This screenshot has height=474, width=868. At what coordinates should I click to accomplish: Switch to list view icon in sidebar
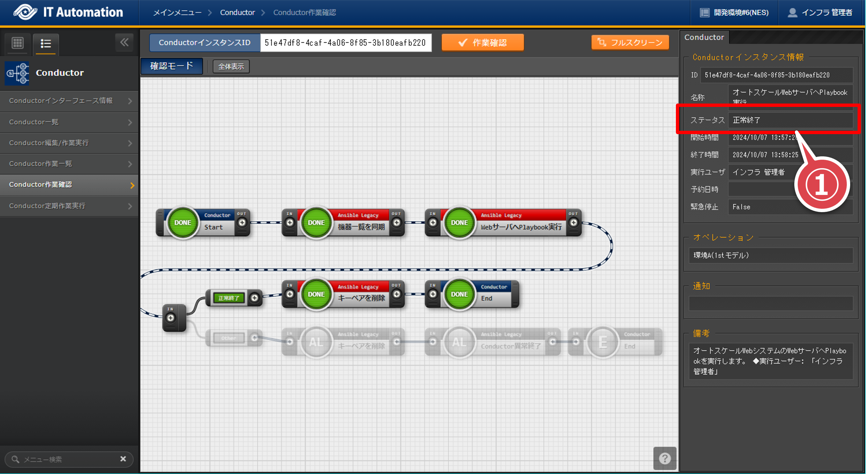click(x=46, y=43)
